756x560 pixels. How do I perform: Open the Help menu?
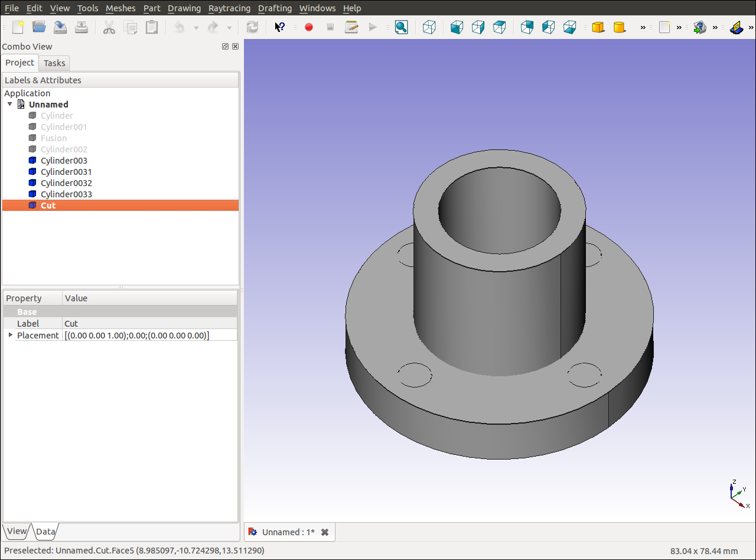(352, 8)
